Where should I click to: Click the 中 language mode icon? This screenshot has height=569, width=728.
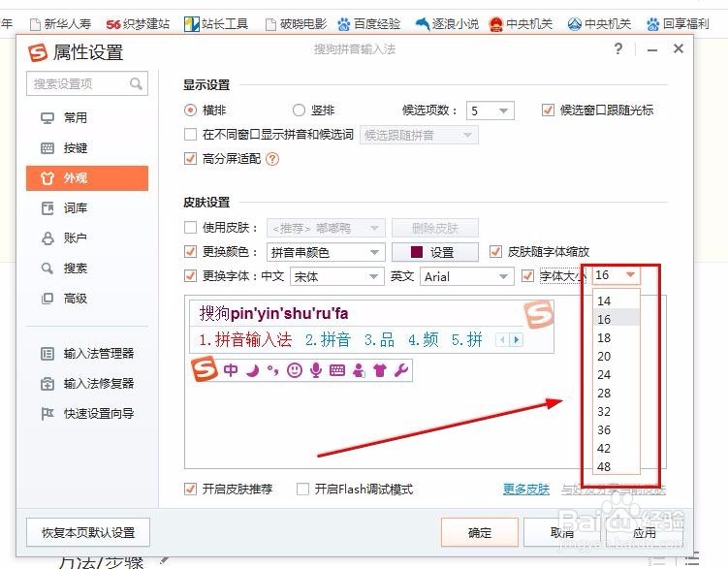(231, 370)
